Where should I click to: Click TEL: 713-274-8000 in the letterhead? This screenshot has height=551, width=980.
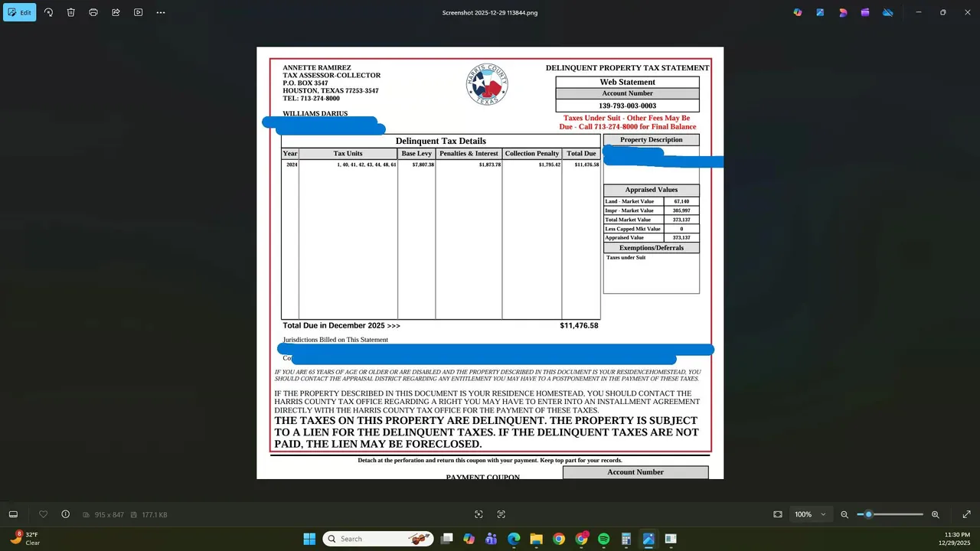click(x=311, y=99)
